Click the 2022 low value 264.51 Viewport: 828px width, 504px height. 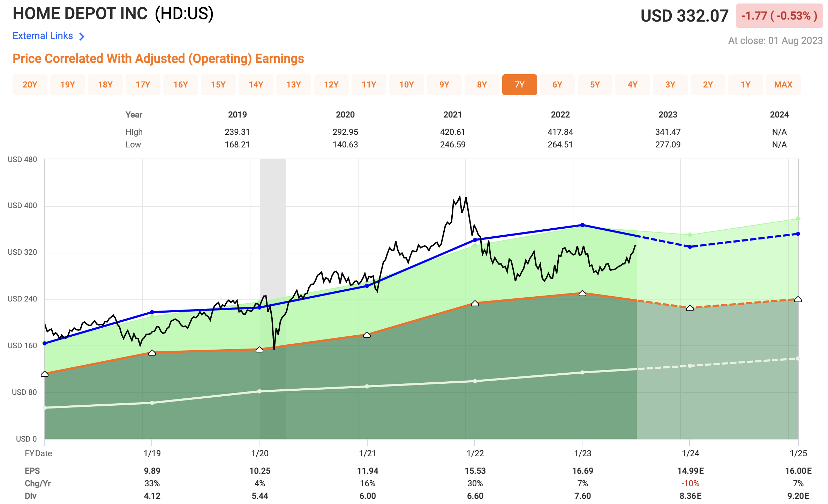pos(560,145)
